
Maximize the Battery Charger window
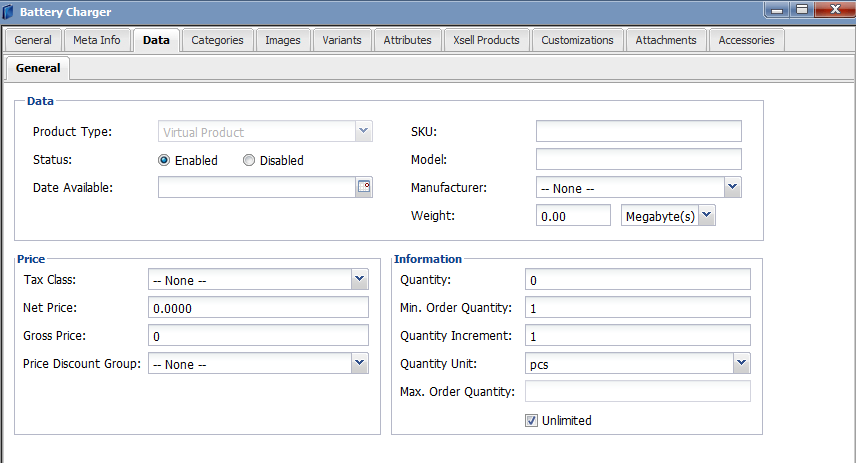pyautogui.click(x=802, y=9)
